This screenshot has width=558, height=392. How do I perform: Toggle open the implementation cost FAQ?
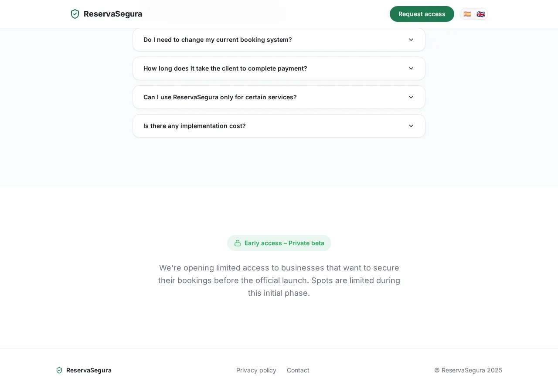[279, 126]
